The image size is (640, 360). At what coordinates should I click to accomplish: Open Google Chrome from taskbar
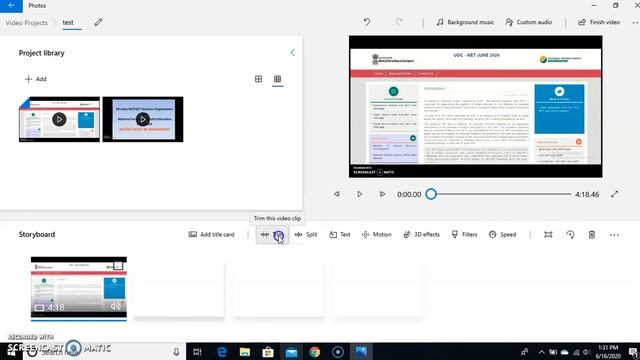[x=315, y=352]
